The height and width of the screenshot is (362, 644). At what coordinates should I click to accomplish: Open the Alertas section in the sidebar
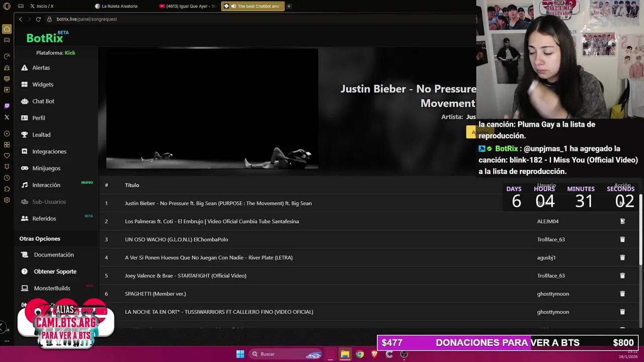(35, 67)
